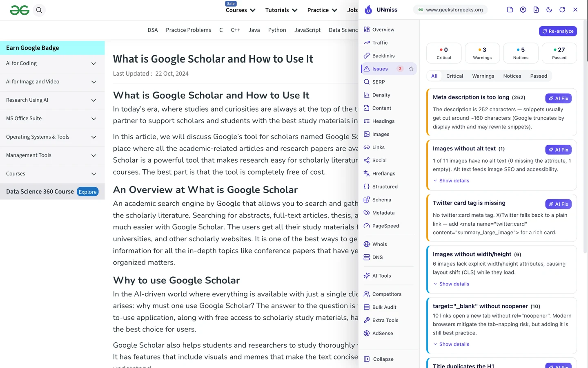588x368 pixels.
Task: Click the Re-analyze button
Action: click(x=558, y=31)
